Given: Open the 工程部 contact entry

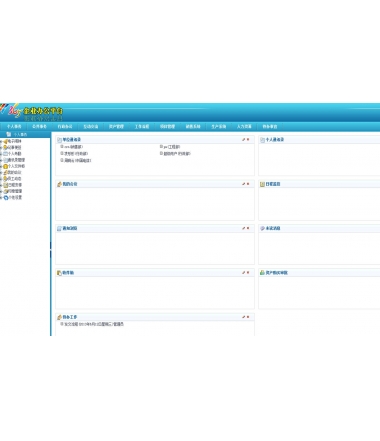Looking at the screenshot, I should tap(172, 147).
